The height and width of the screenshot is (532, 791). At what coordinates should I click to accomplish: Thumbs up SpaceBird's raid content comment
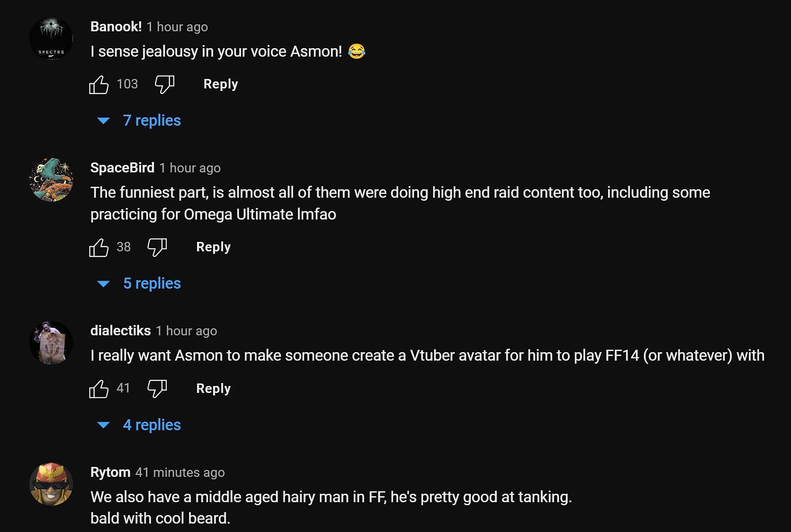(x=98, y=247)
